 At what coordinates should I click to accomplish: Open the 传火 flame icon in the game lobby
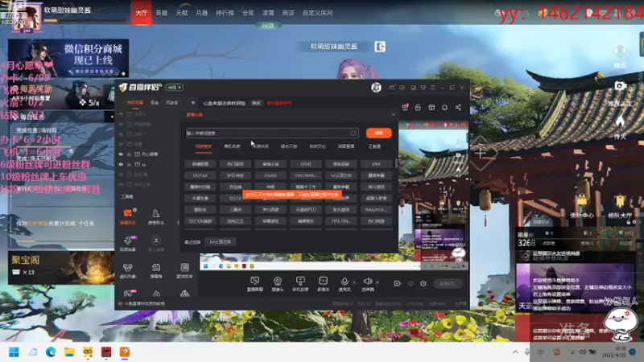tap(620, 127)
